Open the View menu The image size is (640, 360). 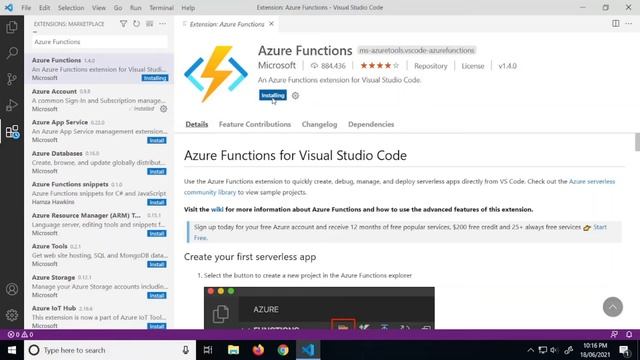point(99,8)
